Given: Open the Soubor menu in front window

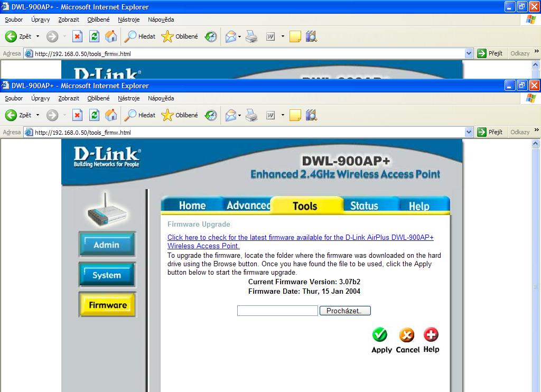Looking at the screenshot, I should (x=14, y=98).
